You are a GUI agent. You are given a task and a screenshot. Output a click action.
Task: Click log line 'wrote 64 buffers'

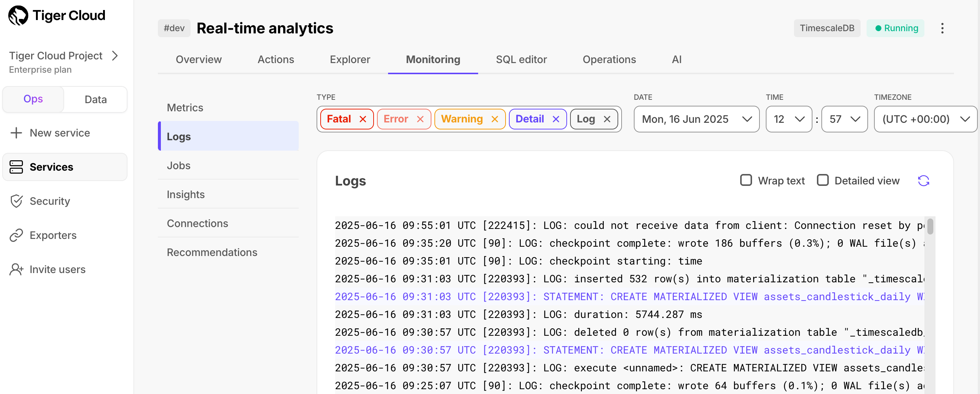[x=630, y=385]
